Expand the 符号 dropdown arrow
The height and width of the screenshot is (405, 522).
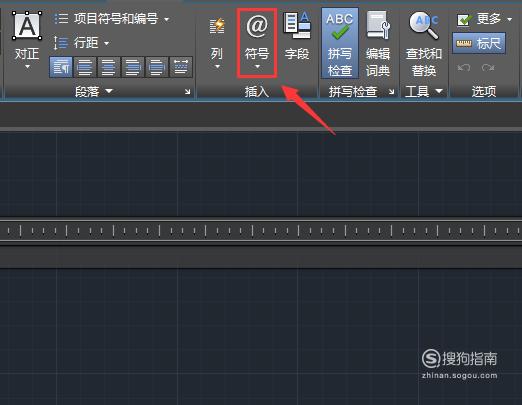[257, 67]
